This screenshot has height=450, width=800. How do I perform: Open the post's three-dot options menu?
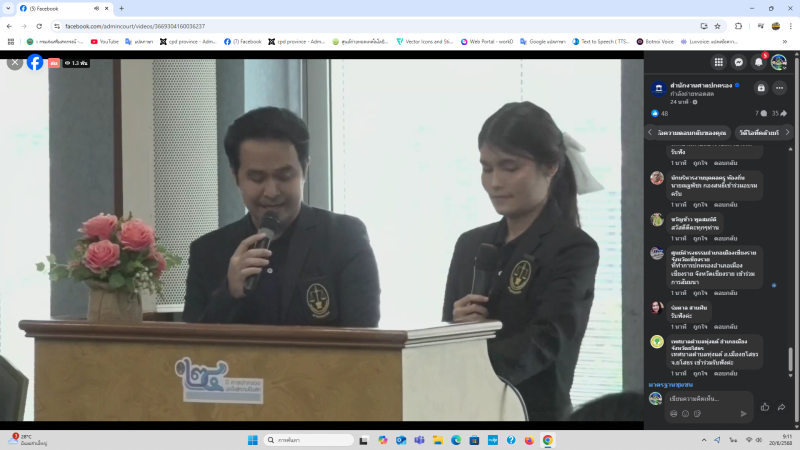tap(779, 88)
